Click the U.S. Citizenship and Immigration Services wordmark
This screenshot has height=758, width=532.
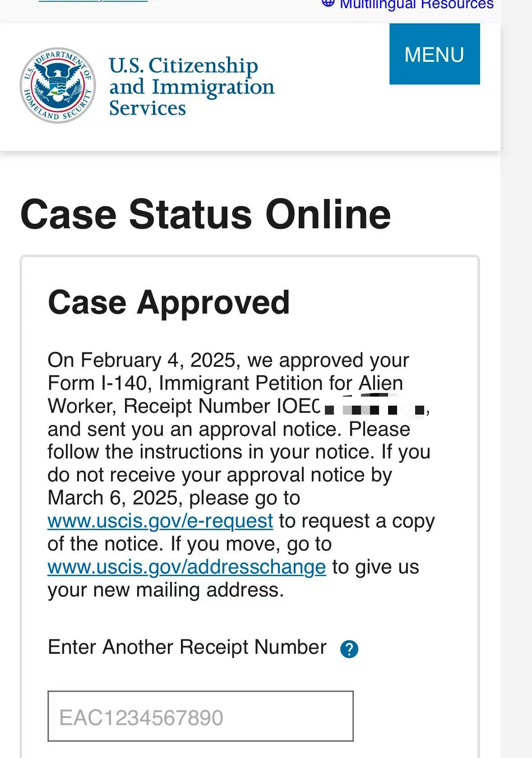point(192,86)
